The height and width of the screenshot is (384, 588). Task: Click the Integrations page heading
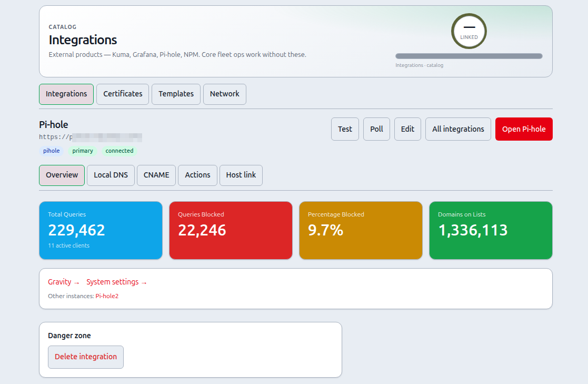pos(83,40)
